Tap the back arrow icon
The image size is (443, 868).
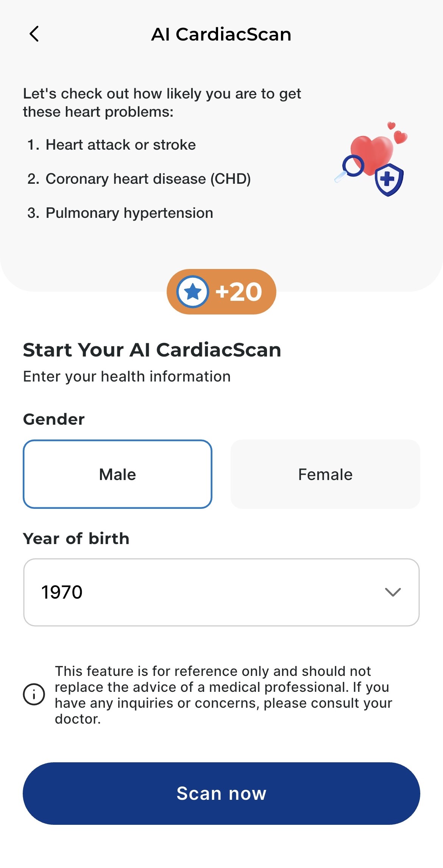(34, 34)
